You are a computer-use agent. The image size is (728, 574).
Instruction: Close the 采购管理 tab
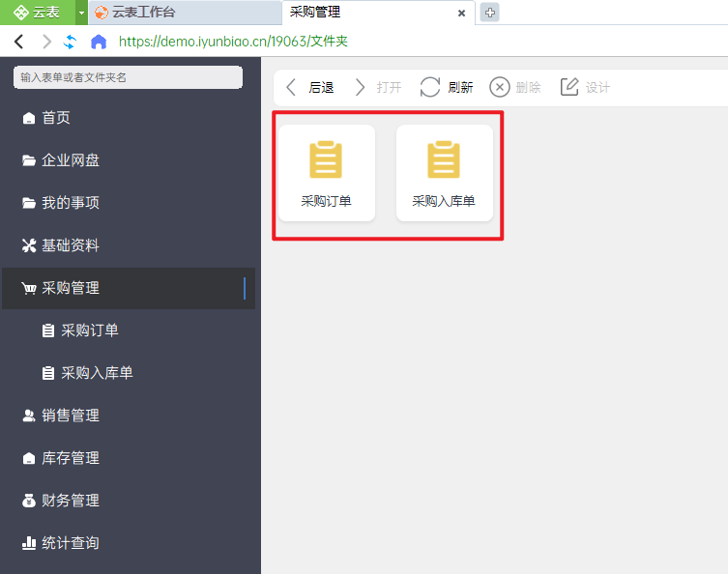(461, 13)
